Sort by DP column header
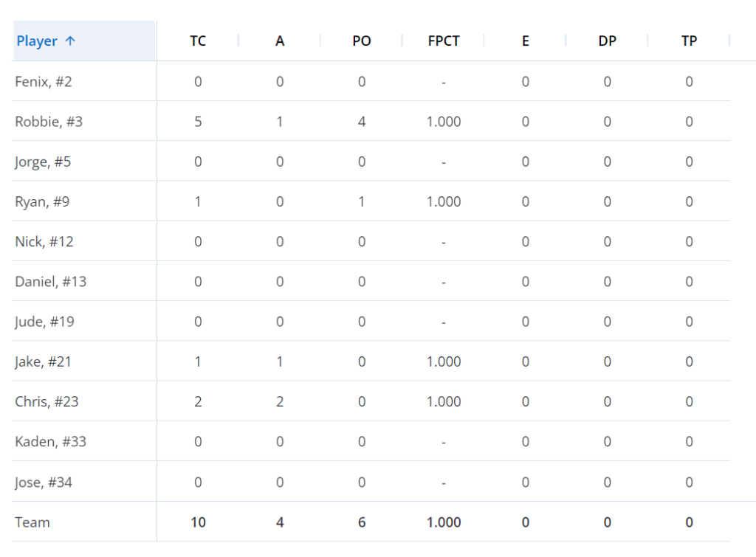Screen dimensions: 756x557 tap(608, 41)
